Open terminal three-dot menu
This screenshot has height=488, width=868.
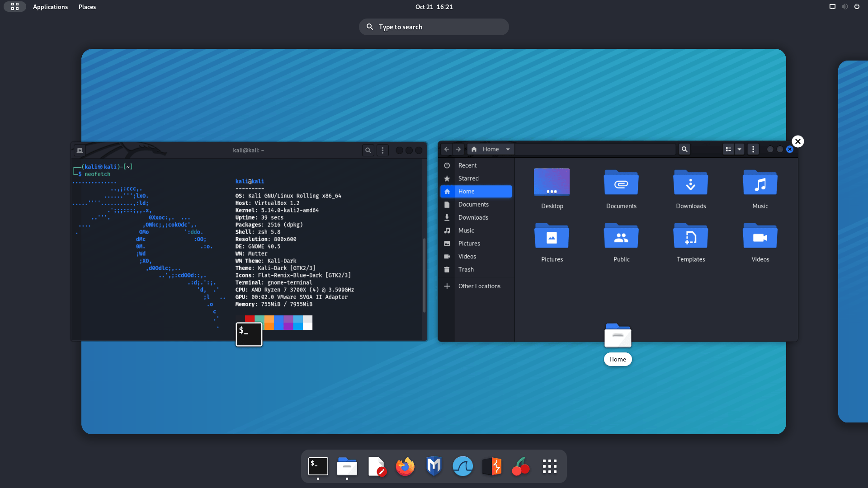tap(382, 150)
